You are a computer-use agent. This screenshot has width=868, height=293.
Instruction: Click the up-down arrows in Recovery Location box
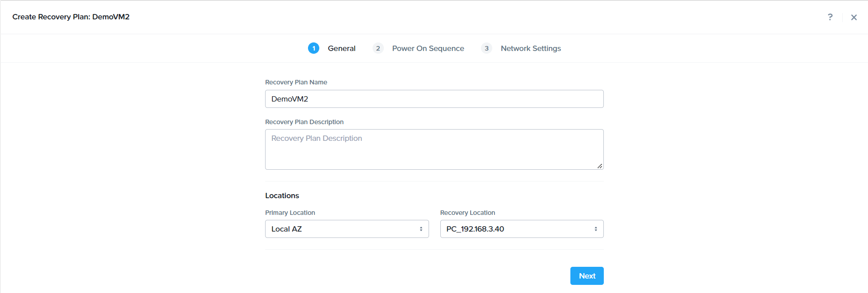596,229
